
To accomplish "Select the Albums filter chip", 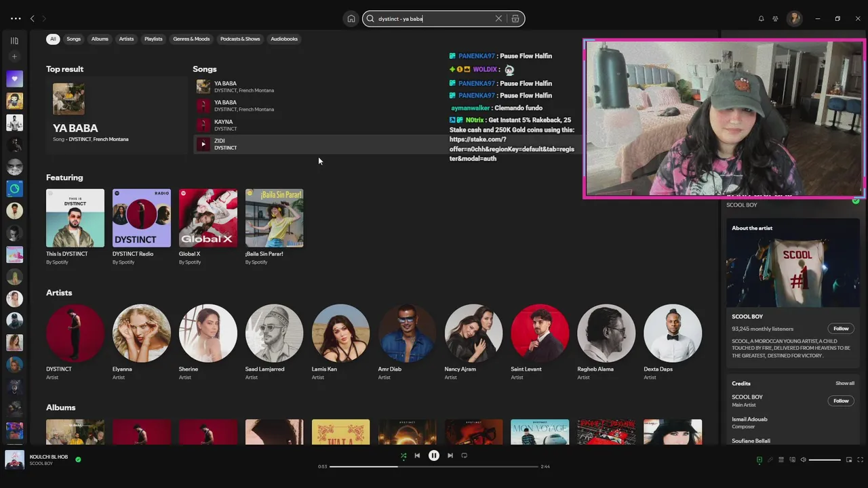I will tap(100, 39).
